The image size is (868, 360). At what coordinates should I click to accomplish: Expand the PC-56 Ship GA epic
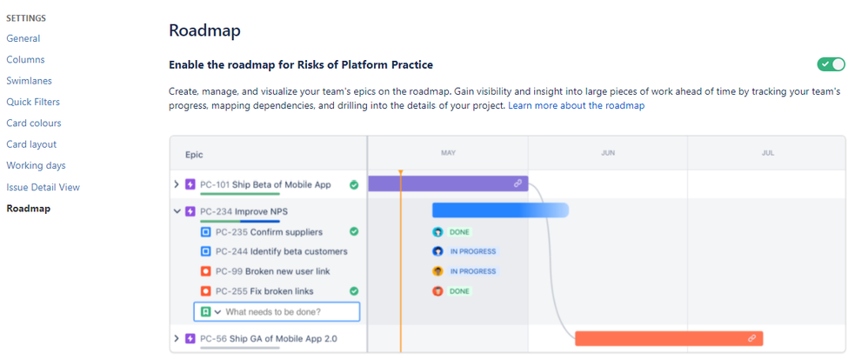click(x=177, y=338)
